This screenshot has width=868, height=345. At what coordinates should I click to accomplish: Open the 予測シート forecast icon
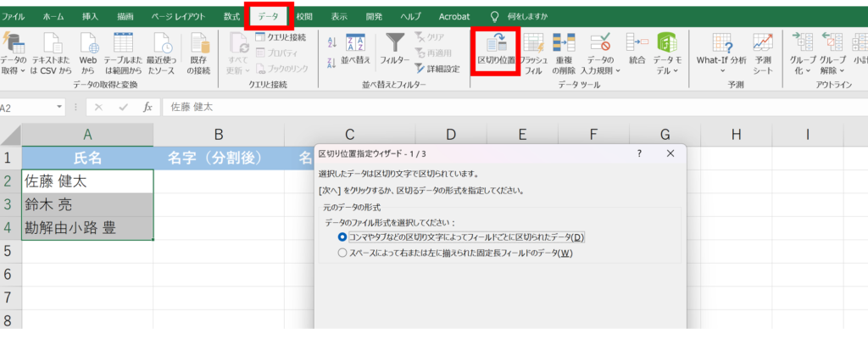pos(763,43)
